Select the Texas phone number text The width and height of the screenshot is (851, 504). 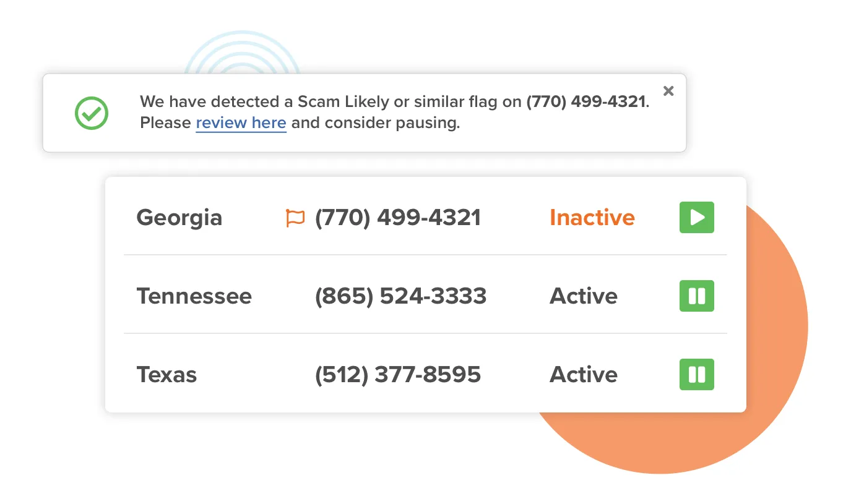398,374
